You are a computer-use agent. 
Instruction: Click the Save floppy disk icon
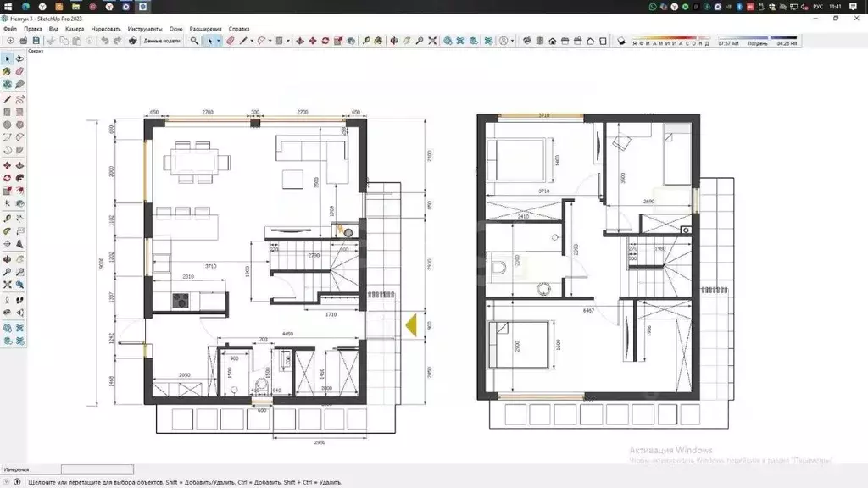pos(36,41)
